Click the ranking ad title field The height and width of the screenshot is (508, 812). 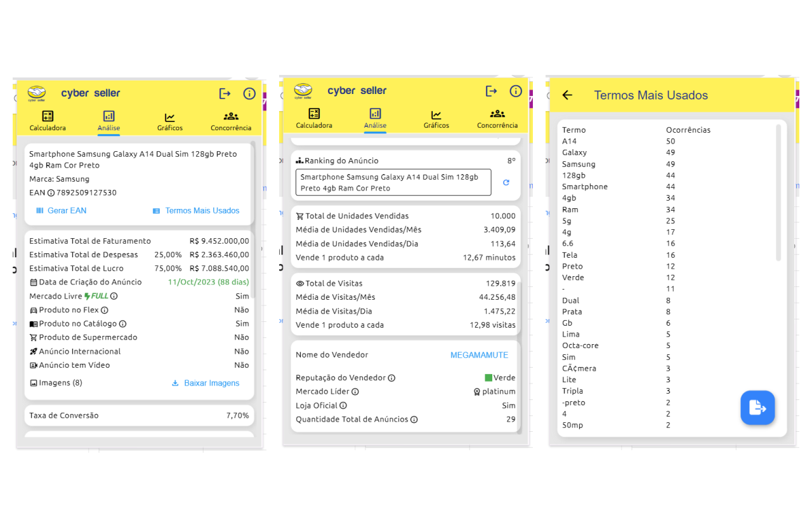pyautogui.click(x=393, y=183)
